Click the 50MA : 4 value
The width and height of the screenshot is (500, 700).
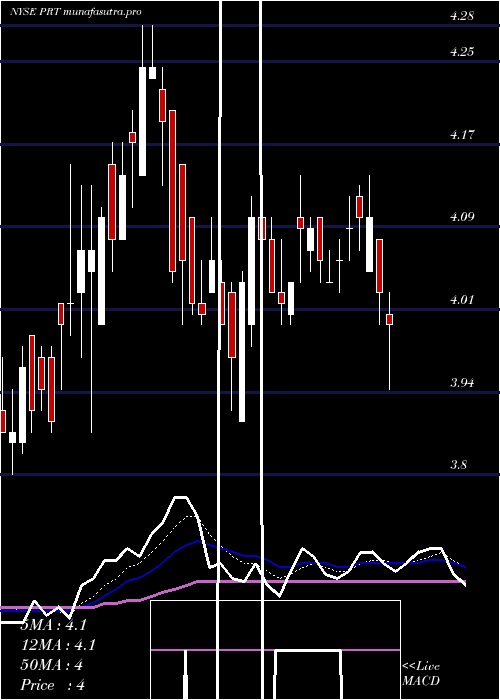[52, 665]
